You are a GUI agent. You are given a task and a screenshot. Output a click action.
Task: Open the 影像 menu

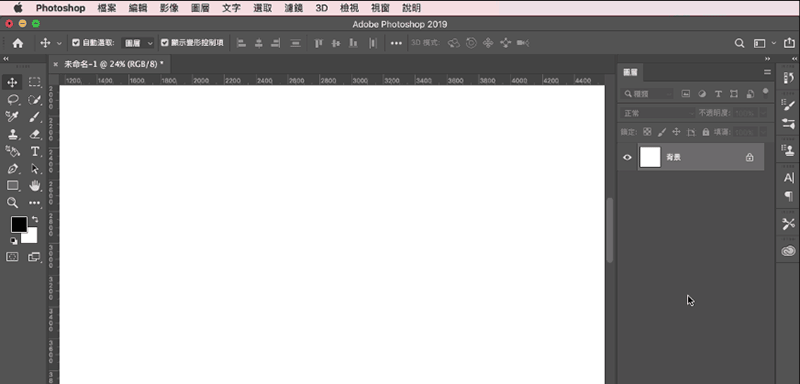169,8
